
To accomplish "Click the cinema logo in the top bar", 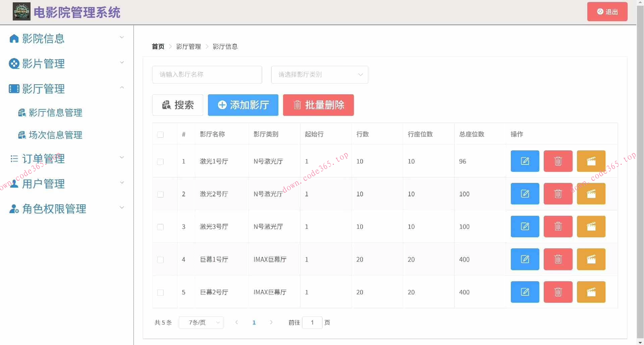I will point(21,11).
